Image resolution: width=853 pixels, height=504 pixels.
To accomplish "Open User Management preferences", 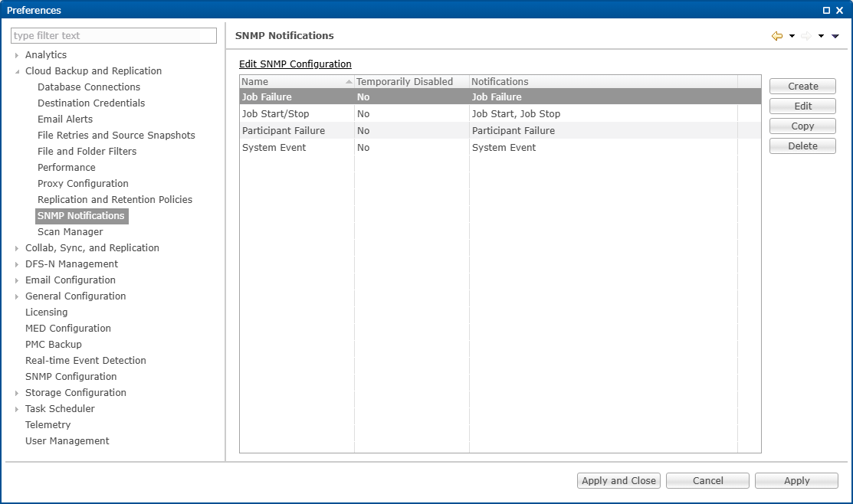I will click(67, 441).
